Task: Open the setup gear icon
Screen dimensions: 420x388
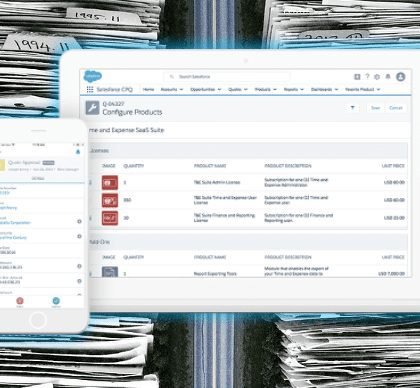Action: [x=377, y=77]
